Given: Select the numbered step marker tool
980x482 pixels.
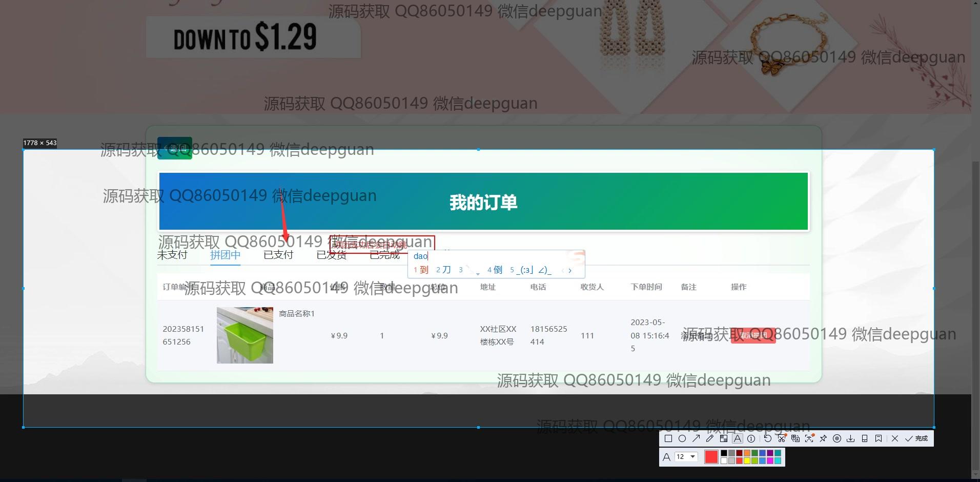Looking at the screenshot, I should [751, 438].
